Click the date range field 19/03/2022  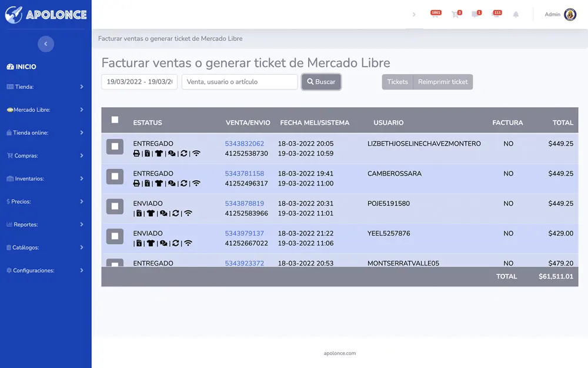coord(139,82)
